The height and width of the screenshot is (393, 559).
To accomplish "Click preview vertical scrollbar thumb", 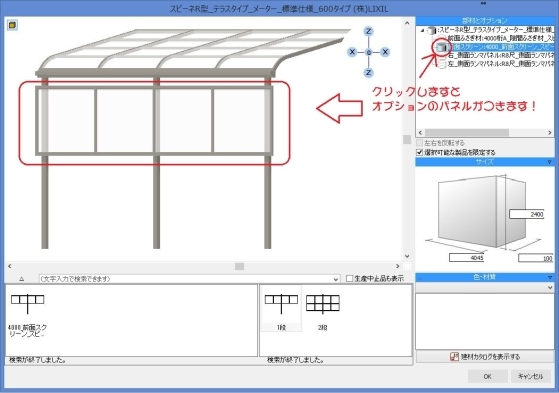I will 407,139.
